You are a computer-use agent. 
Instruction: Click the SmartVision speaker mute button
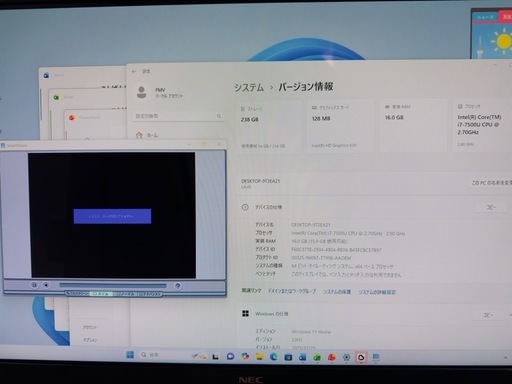tap(46, 285)
